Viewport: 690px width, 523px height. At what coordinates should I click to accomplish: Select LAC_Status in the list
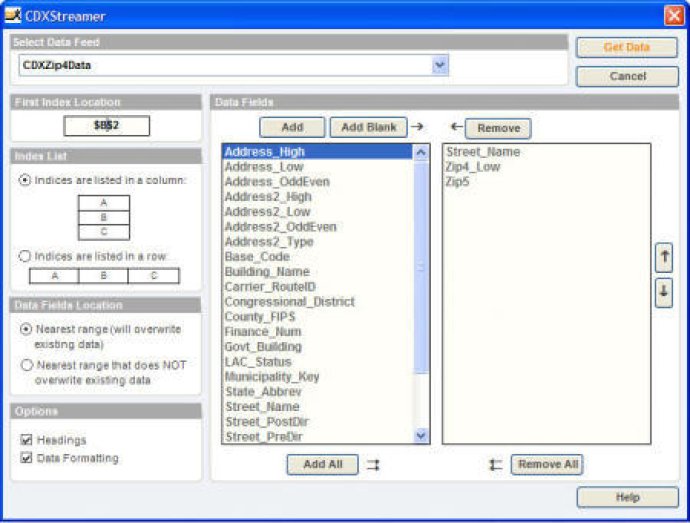coord(318,361)
